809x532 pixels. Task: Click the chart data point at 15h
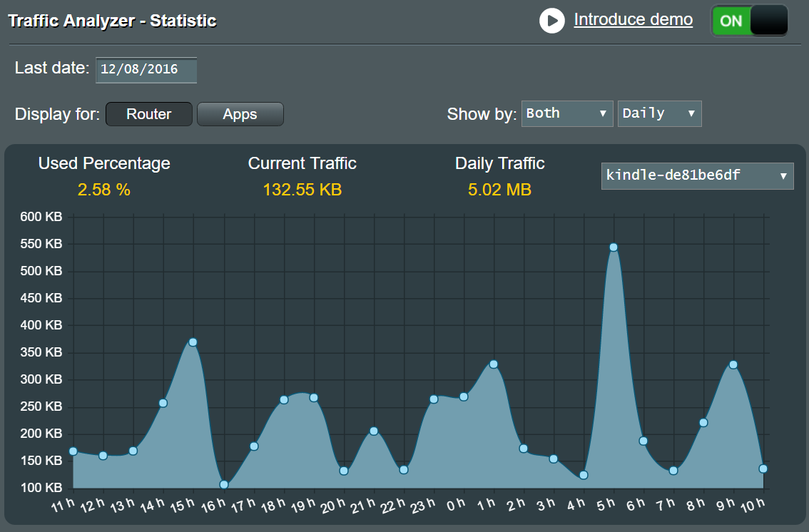click(x=193, y=342)
